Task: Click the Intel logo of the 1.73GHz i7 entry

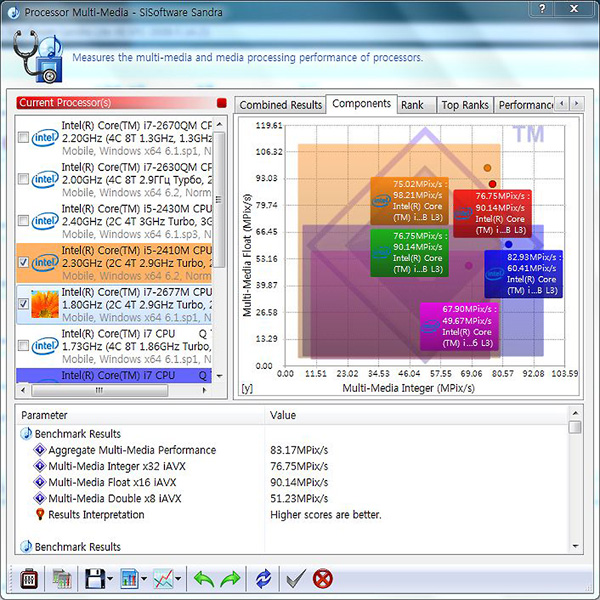Action: 45,346
